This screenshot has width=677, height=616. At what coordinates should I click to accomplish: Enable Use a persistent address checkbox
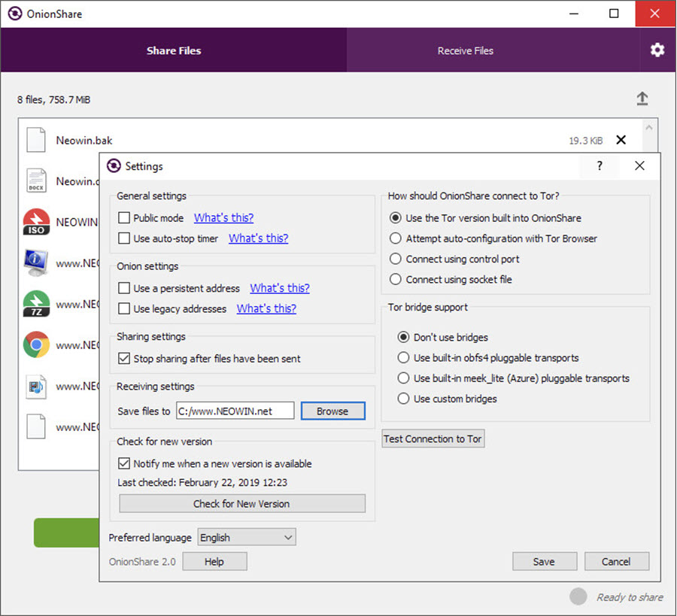coord(124,288)
